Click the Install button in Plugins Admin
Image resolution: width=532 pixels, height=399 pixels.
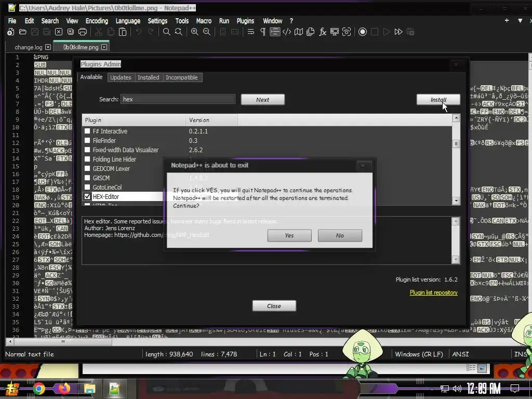point(438,99)
